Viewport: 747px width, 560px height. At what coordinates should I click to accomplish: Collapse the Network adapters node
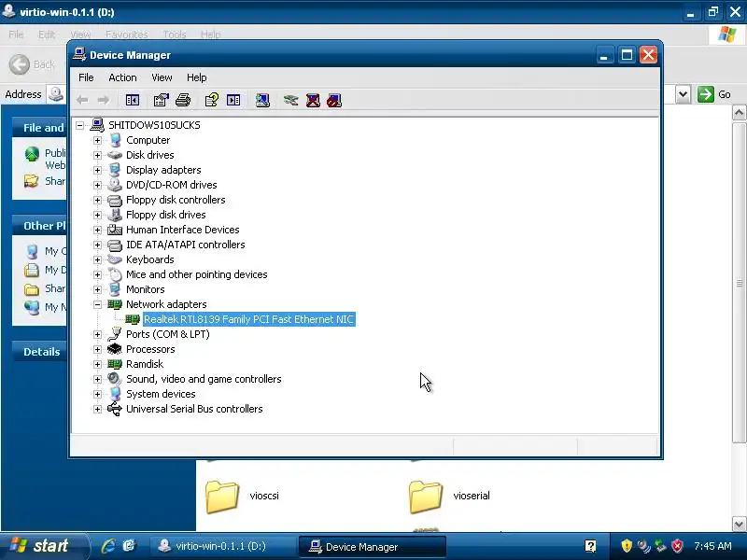tap(97, 304)
